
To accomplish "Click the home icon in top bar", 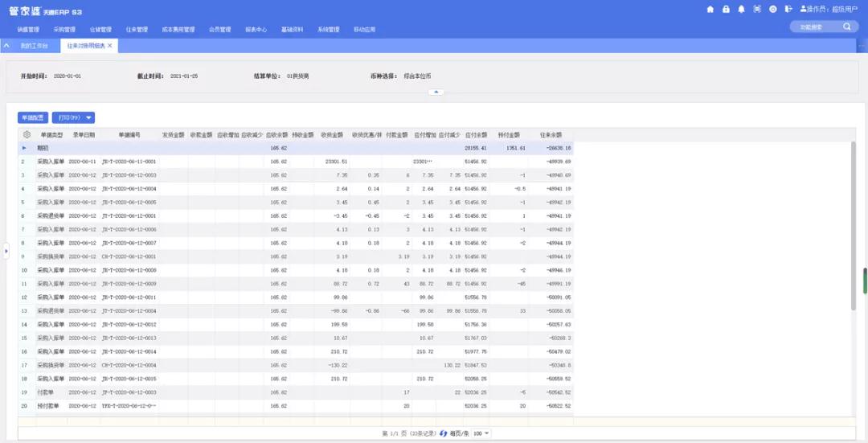I will (x=710, y=10).
